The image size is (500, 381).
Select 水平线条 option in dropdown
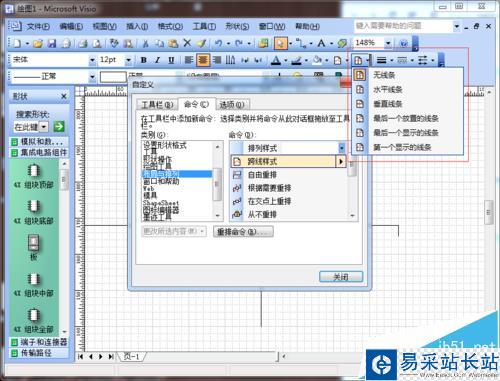click(x=408, y=89)
